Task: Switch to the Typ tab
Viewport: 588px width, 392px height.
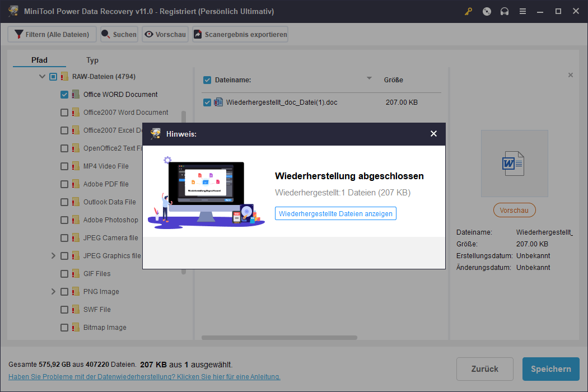Action: point(92,60)
